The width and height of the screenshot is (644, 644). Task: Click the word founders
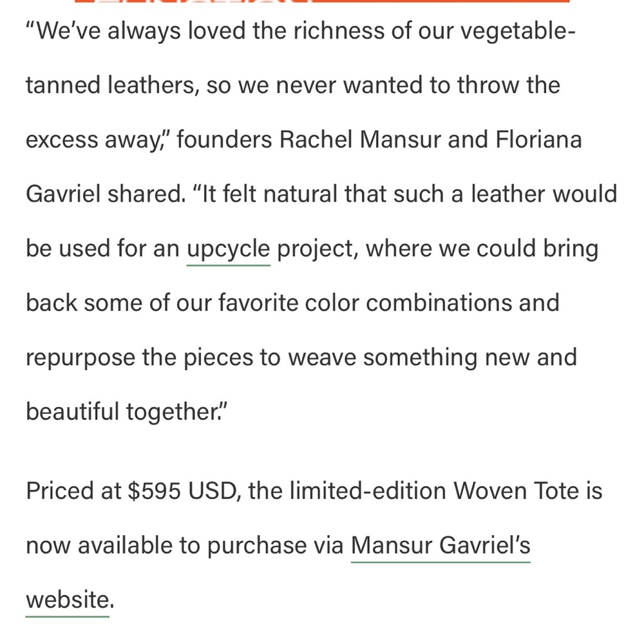tap(224, 140)
